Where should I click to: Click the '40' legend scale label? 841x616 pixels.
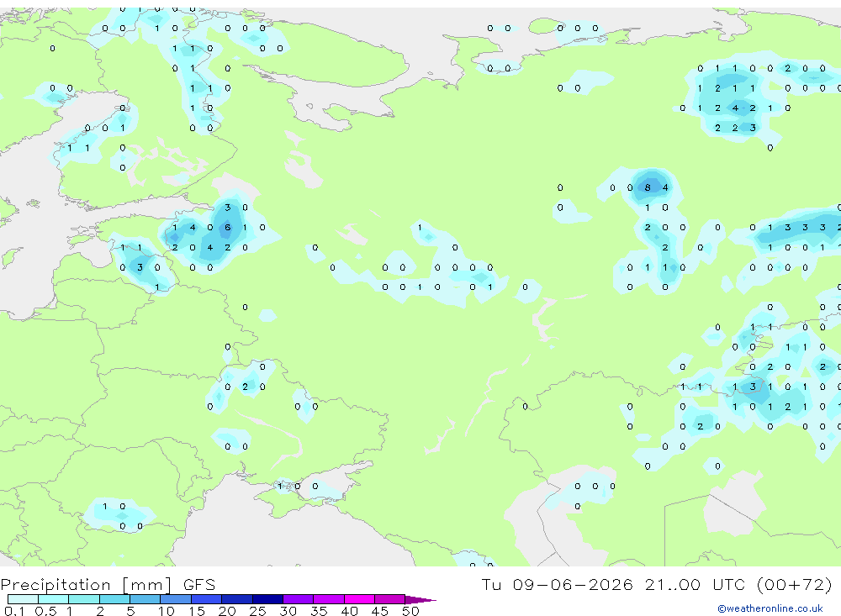[x=349, y=611]
